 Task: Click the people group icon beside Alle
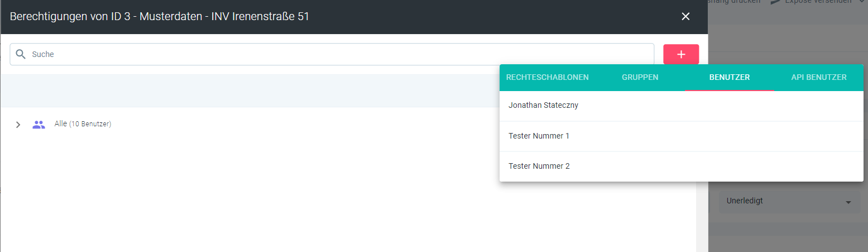point(39,125)
